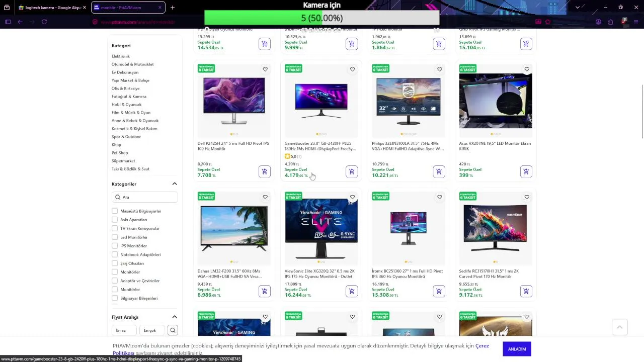
Task: Click the browser address bar URL
Action: (x=137, y=22)
